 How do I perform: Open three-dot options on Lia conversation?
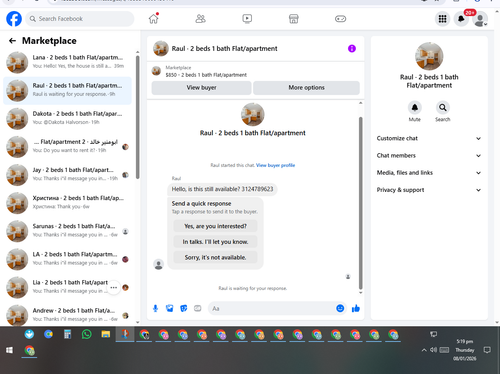coord(114,287)
